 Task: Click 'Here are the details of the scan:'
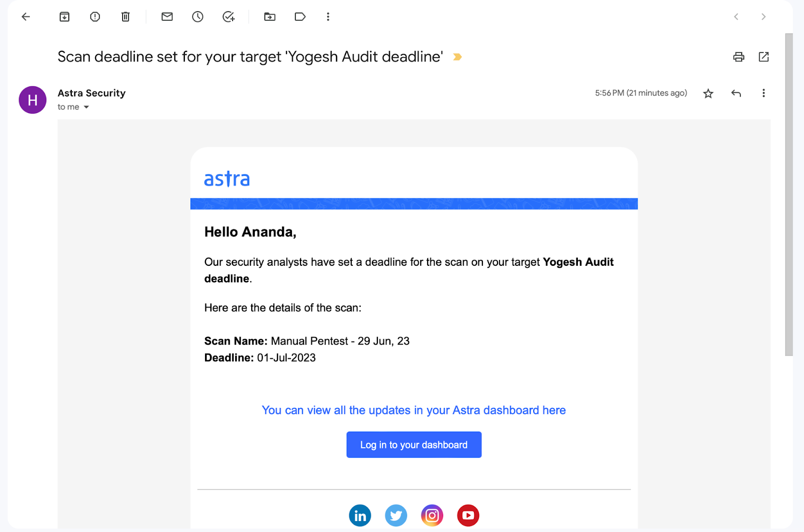[283, 308]
